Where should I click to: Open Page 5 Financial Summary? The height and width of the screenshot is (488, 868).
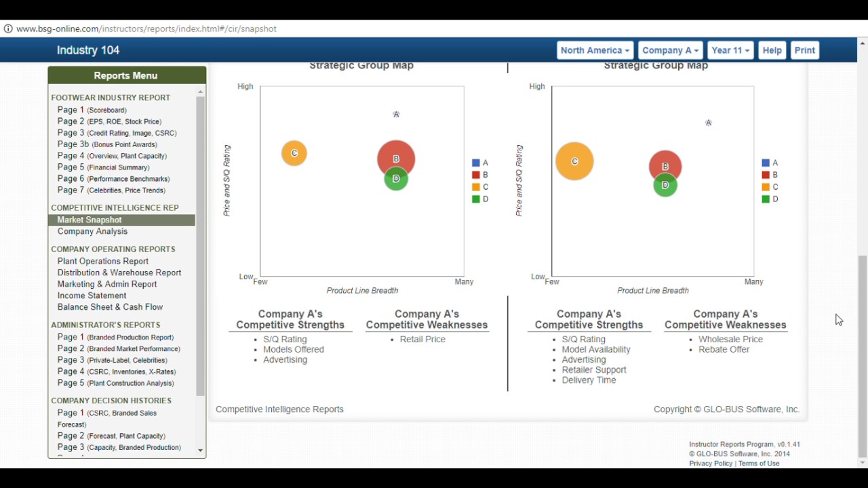(104, 167)
